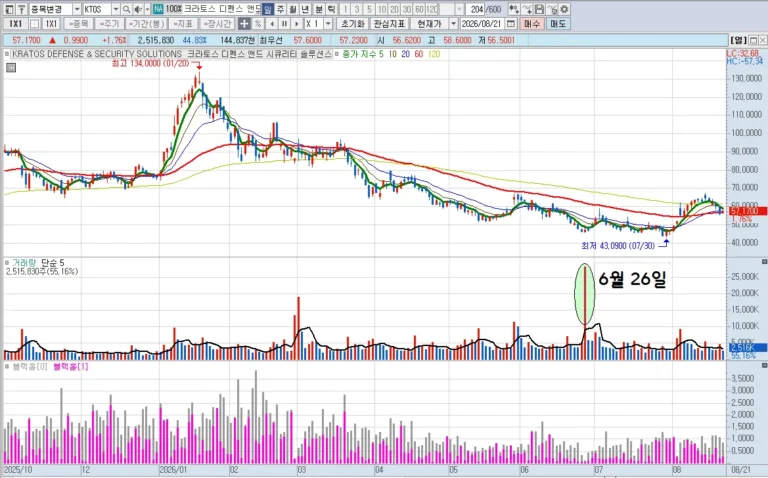Click the 관심지표 button

pyautogui.click(x=389, y=24)
